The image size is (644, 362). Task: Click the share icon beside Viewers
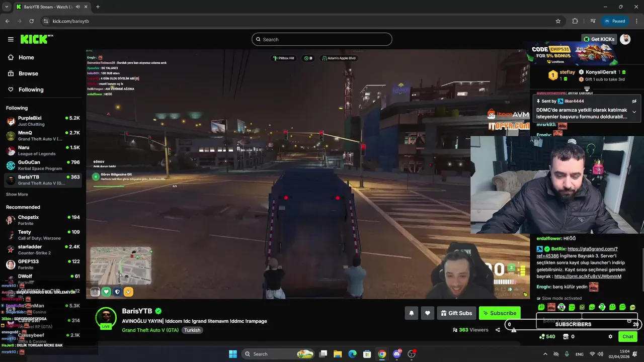[x=498, y=330]
